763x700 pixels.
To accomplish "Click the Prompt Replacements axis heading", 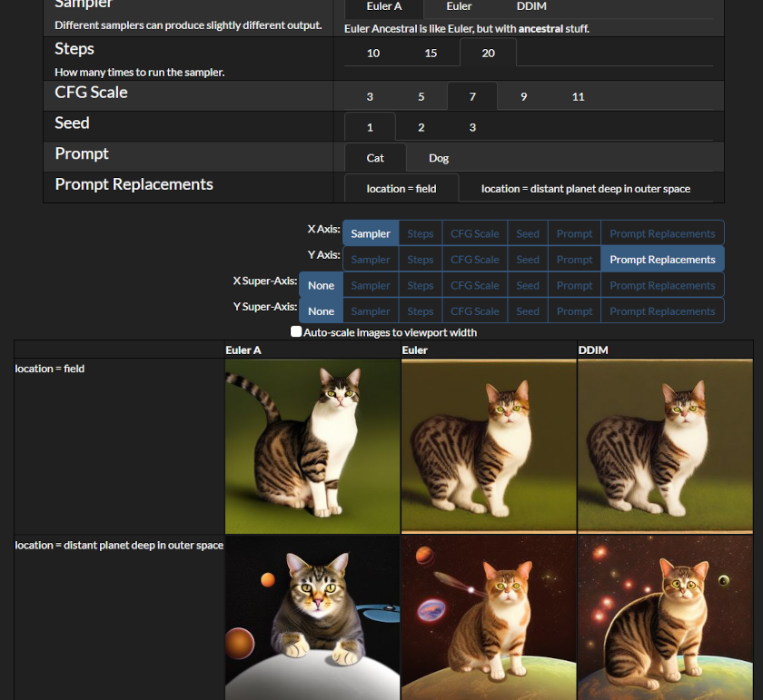I will 134,184.
